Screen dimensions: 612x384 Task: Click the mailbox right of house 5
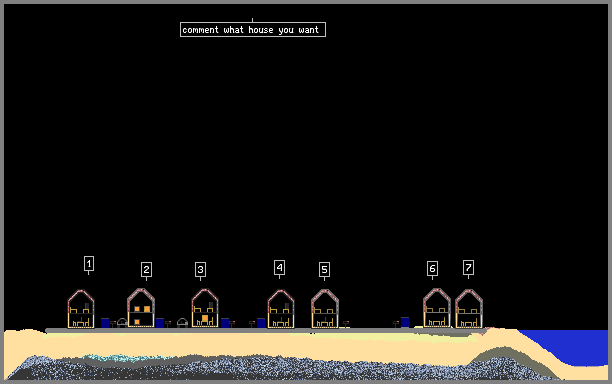(x=346, y=324)
